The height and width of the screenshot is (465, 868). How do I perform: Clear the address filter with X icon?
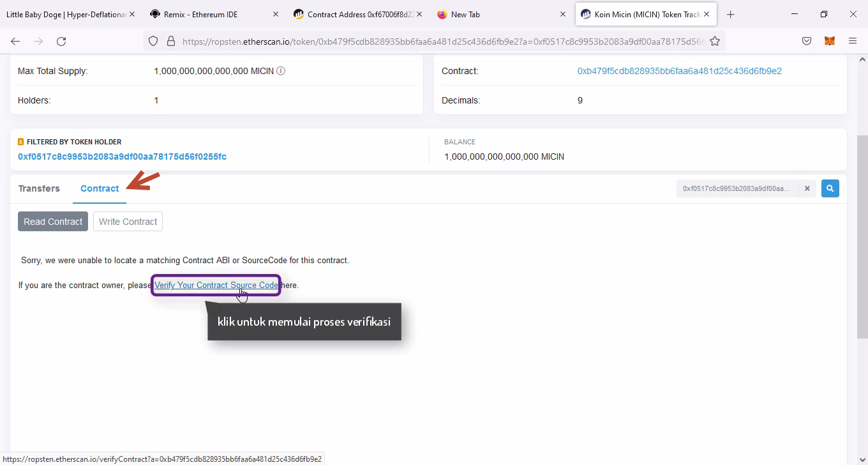click(807, 188)
